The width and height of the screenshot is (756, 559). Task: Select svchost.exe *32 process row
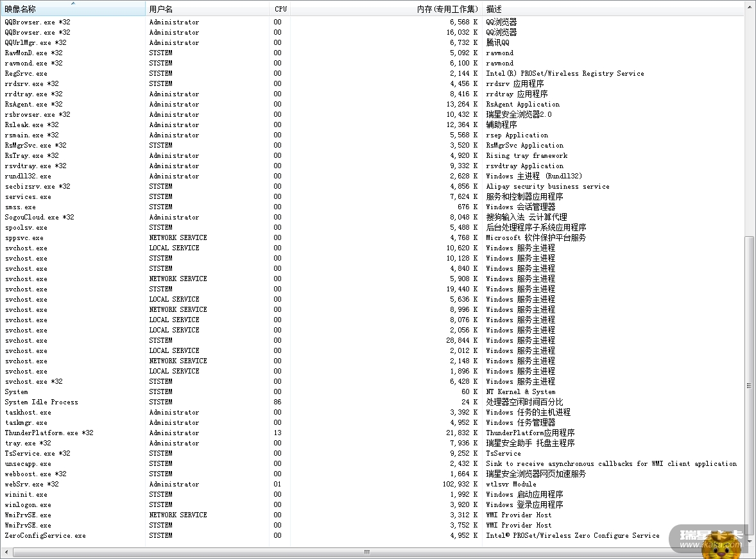(372, 381)
